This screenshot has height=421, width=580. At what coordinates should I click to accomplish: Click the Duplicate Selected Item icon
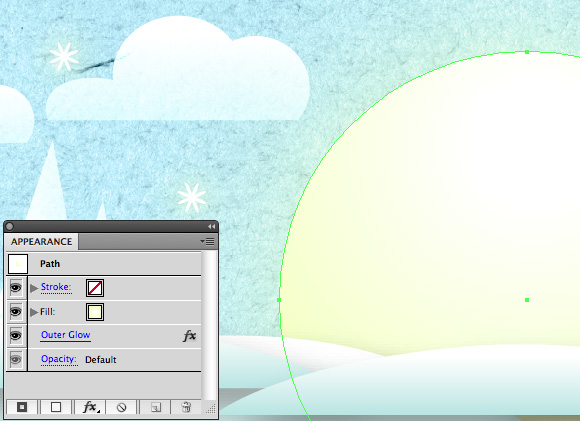click(x=156, y=407)
